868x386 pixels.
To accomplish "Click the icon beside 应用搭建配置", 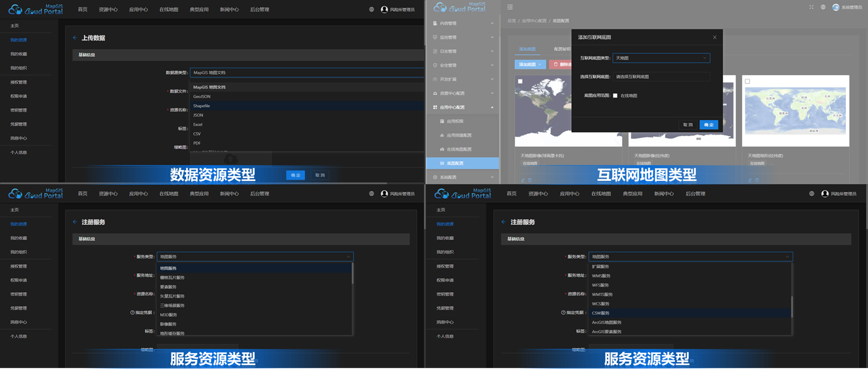I will tap(442, 135).
